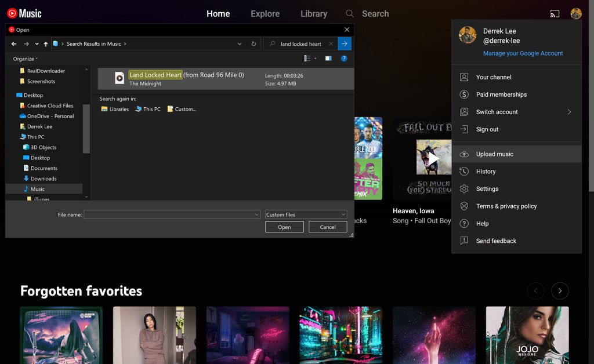
Task: Play the Heaven, Iowa song thumbnail
Action: [x=434, y=159]
